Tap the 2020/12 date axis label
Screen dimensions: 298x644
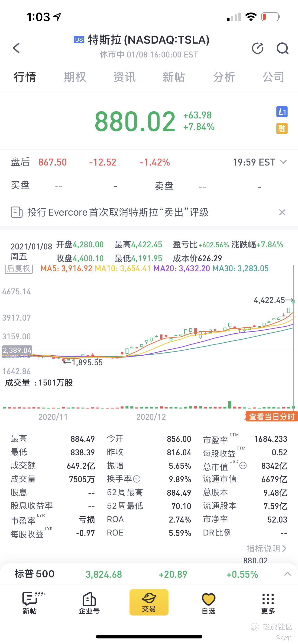tap(151, 417)
